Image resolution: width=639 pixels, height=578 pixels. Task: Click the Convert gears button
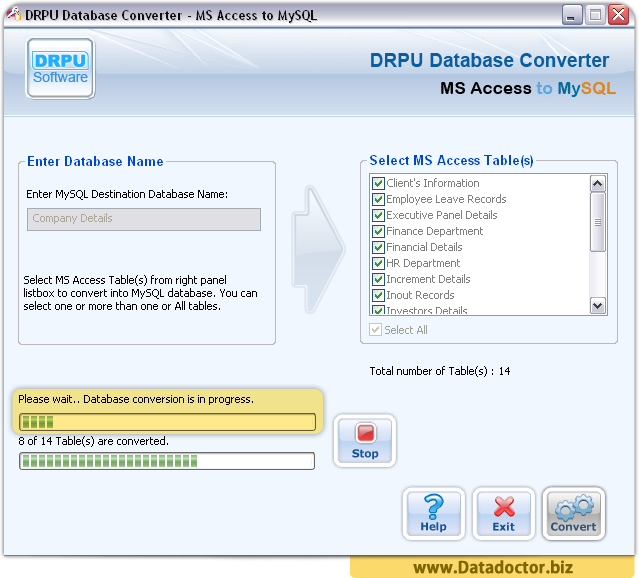click(x=573, y=514)
